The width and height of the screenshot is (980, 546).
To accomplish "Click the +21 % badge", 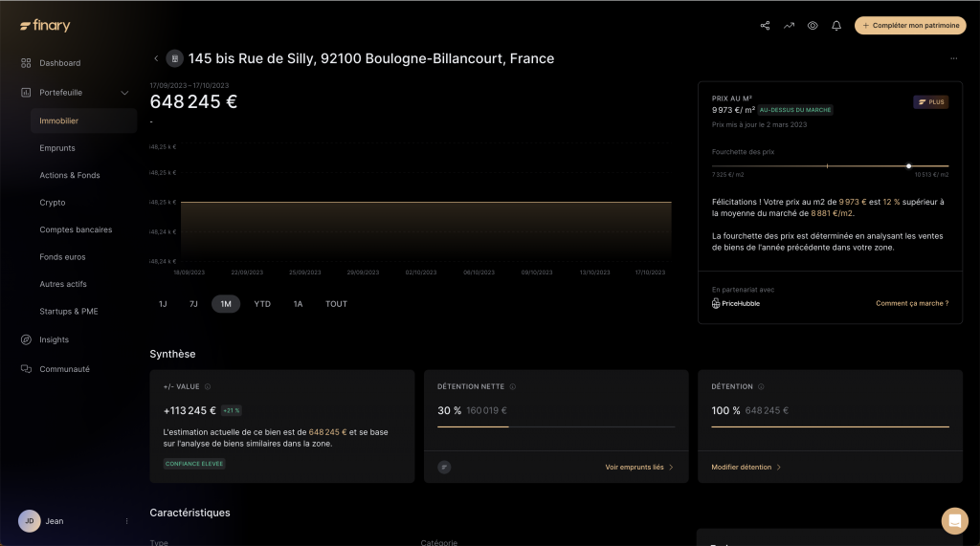I will coord(232,410).
